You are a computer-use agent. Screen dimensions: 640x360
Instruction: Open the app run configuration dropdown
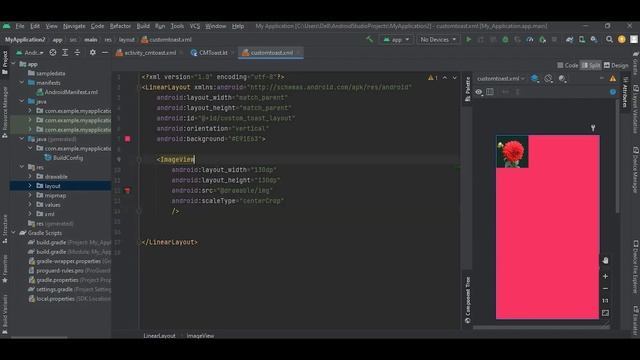396,40
